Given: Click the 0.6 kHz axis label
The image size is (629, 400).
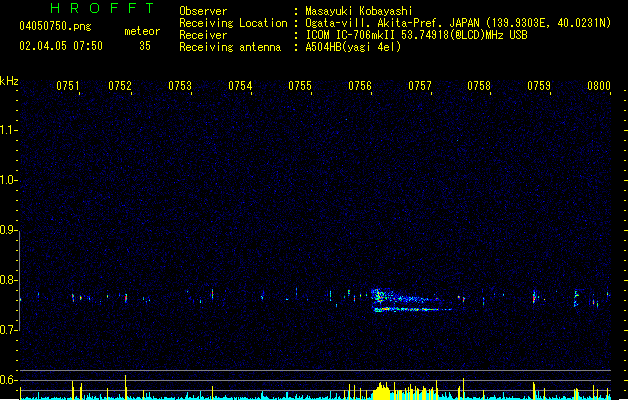Looking at the screenshot, I should (x=8, y=380).
